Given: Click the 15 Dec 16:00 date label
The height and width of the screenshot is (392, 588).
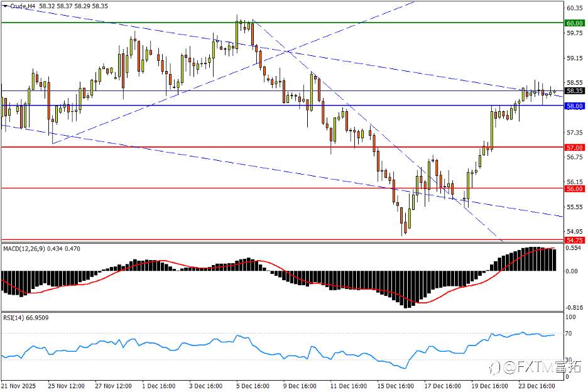Looking at the screenshot, I should point(395,386).
